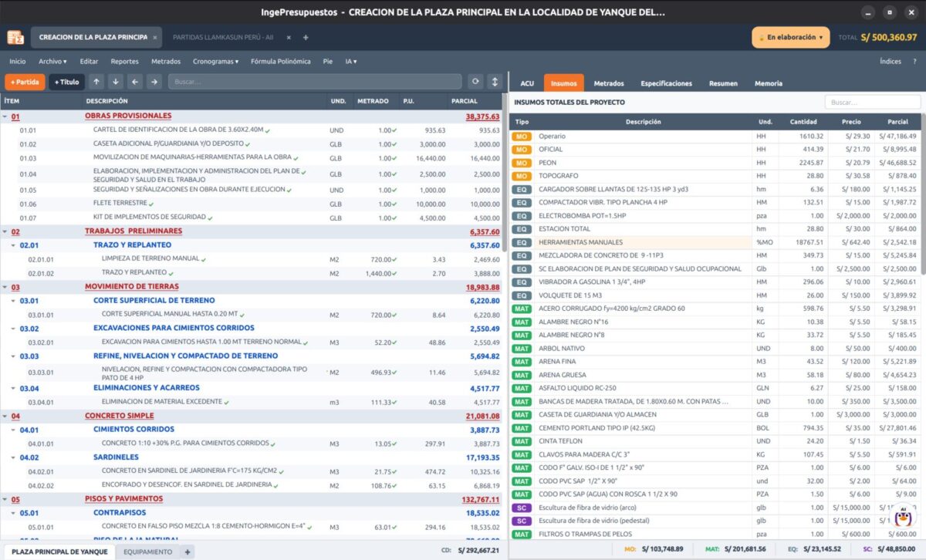The image size is (926, 560).
Task: Collapse the 03 MOVIMIENTO DE TIERRAS section
Action: [x=5, y=287]
